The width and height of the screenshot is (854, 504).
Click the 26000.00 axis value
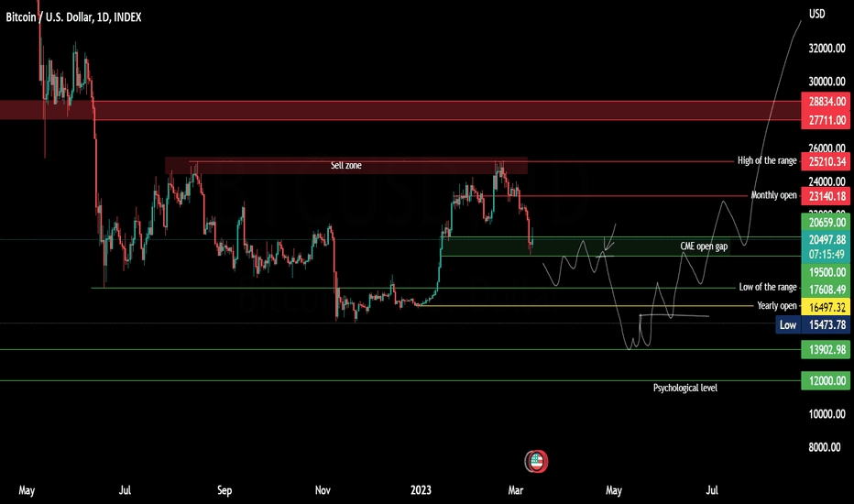(x=827, y=148)
